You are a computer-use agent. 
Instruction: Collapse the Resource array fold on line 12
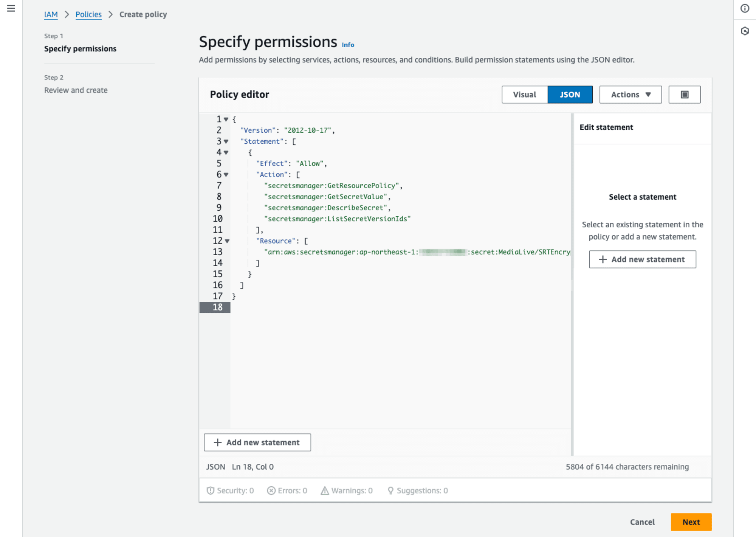pos(227,241)
